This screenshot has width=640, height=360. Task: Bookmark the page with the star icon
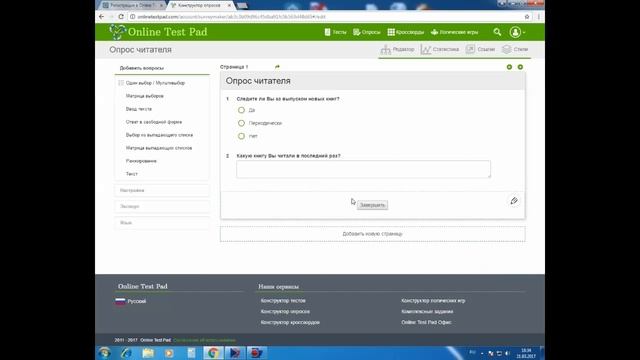tap(527, 17)
